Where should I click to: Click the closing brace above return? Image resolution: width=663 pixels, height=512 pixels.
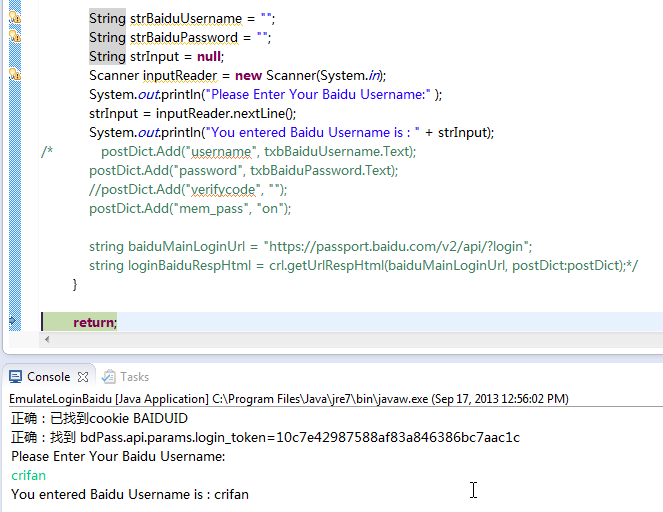pos(75,284)
